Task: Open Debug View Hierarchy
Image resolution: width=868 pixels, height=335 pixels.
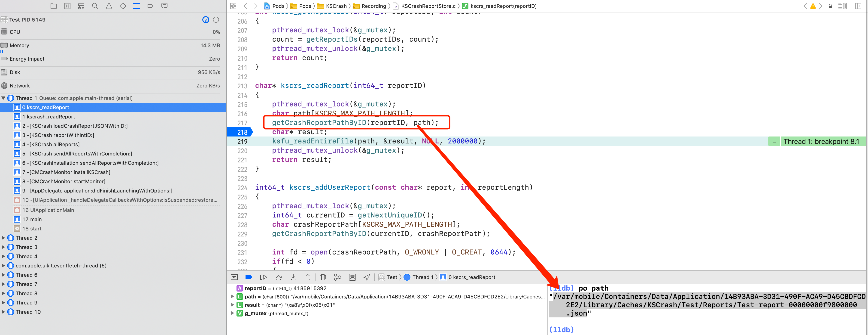Action: pos(323,277)
